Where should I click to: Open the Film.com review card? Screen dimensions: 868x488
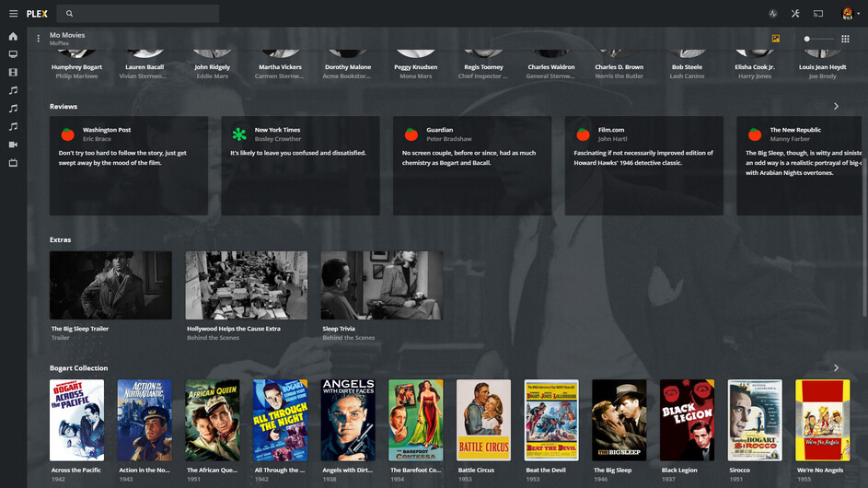643,166
